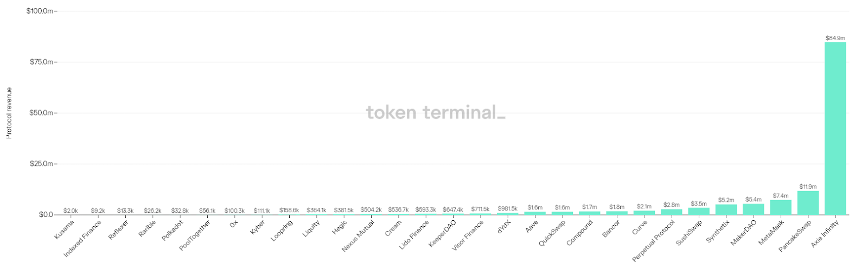
Task: Click the token terminal watermark
Action: 436,112
